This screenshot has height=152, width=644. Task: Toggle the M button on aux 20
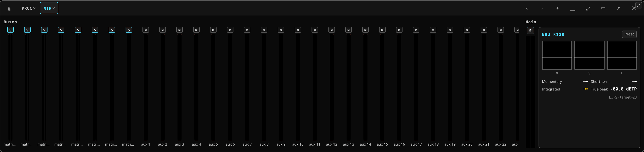467,30
